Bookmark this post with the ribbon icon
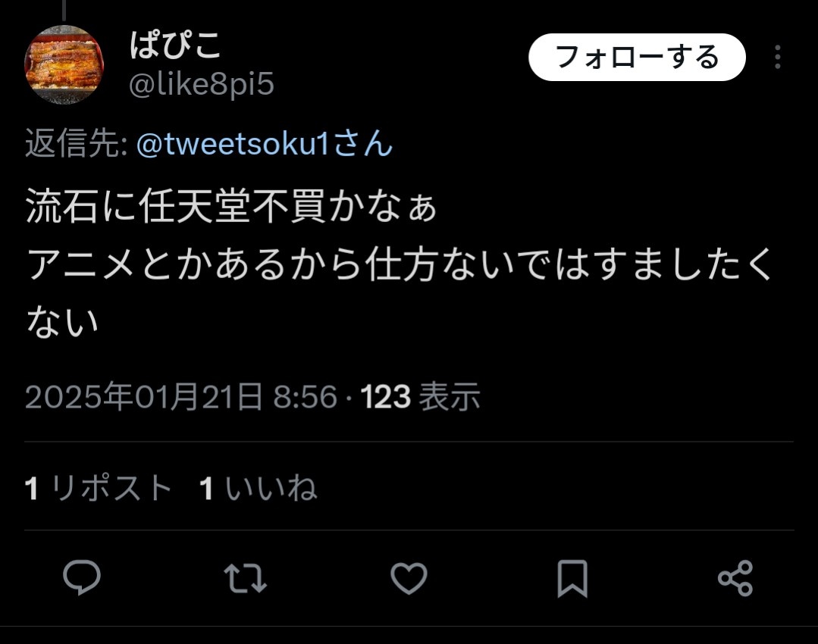 click(x=572, y=578)
